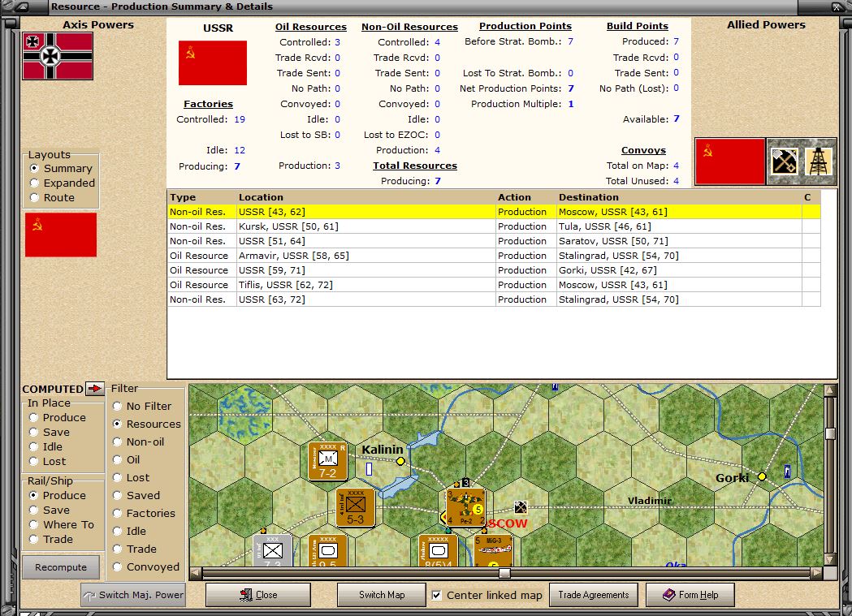Select the Oil filter
Viewport: 852px width, 616px height.
[x=126, y=459]
